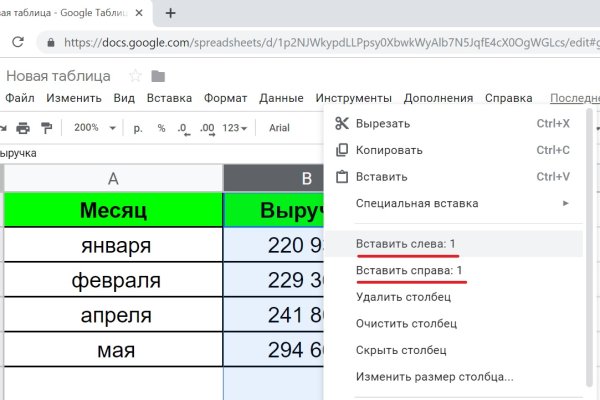Screen dimensions: 600x400
Task: Choose Вставить слева: 1 from context menu
Action: tap(406, 244)
